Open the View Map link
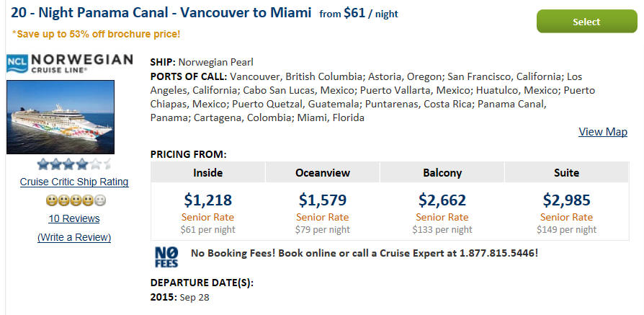644x315 pixels. coord(602,132)
